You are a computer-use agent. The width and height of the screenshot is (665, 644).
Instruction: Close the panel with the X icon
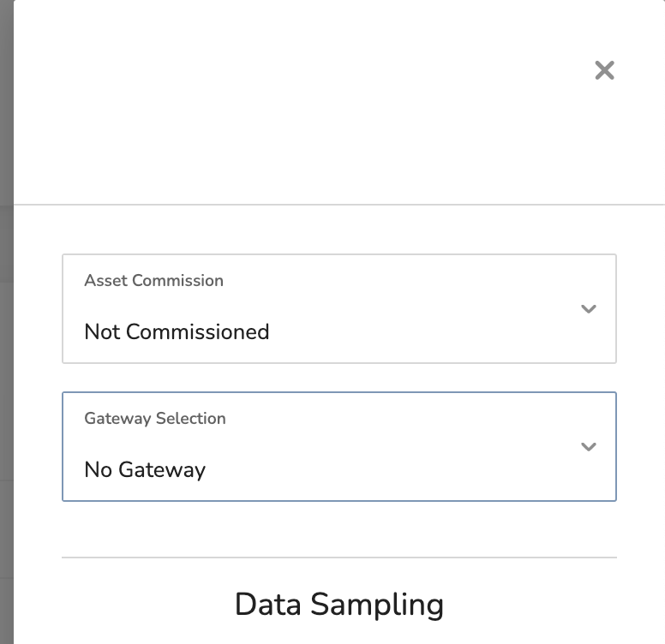tap(604, 70)
